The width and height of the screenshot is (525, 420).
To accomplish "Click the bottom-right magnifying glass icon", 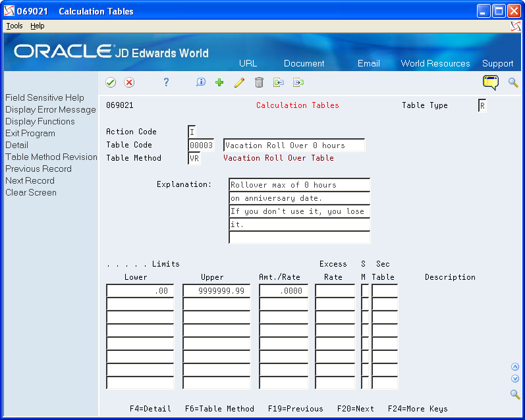I will pos(515,394).
